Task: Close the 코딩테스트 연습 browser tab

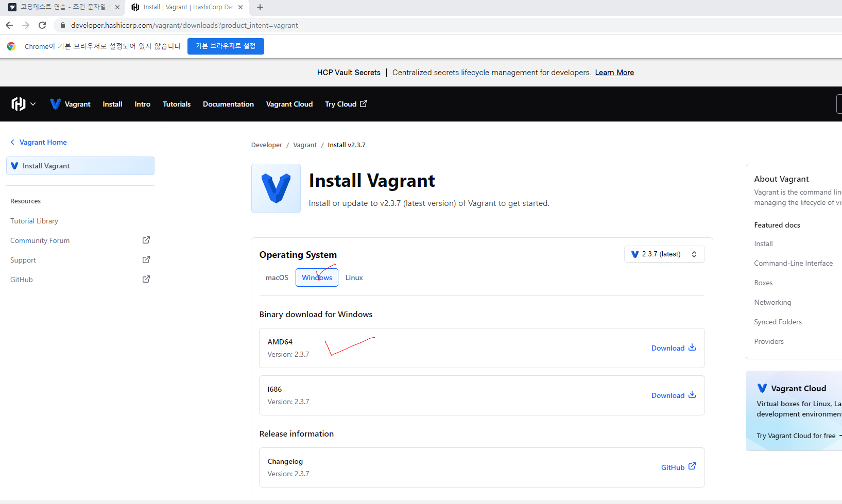Action: pyautogui.click(x=117, y=7)
